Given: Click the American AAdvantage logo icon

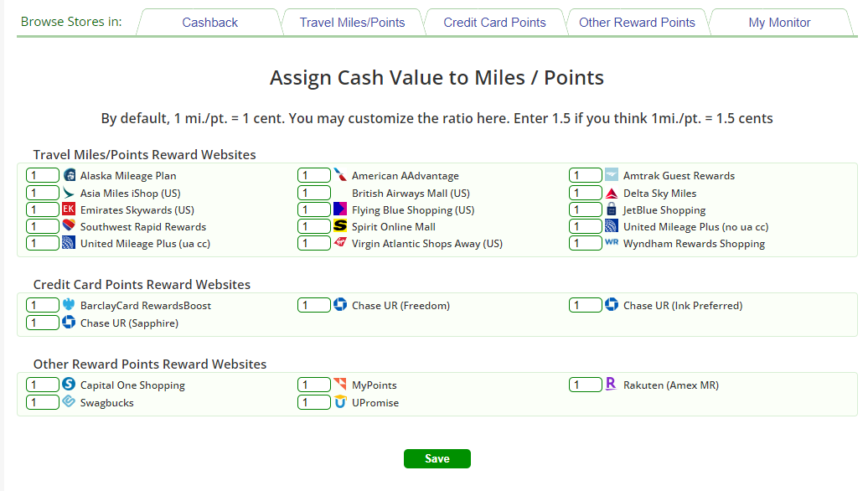Looking at the screenshot, I should 340,176.
